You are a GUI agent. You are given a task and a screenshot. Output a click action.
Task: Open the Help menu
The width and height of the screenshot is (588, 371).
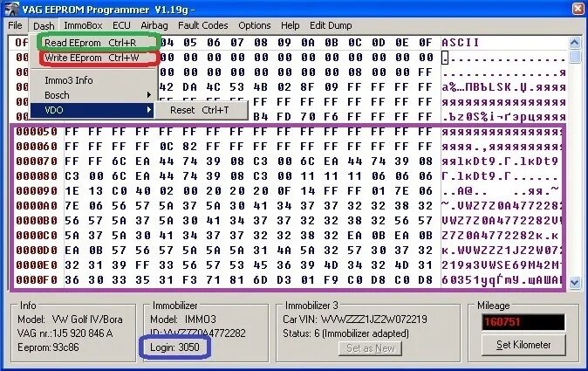[x=290, y=25]
